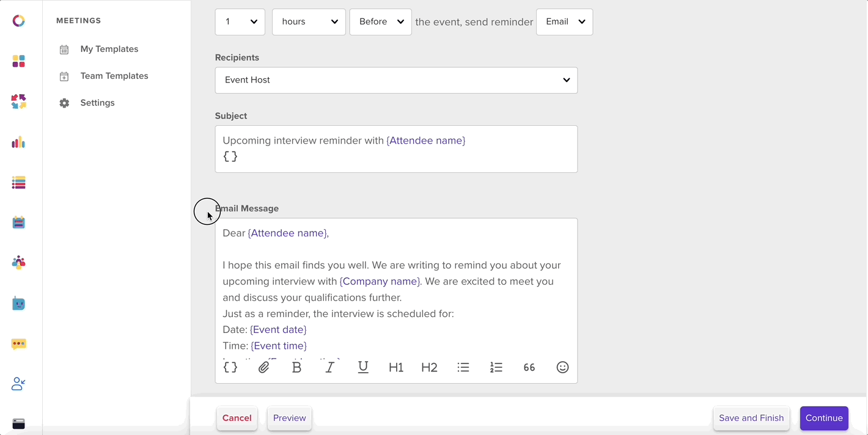Insert a bulleted list
This screenshot has height=435, width=868.
[463, 367]
